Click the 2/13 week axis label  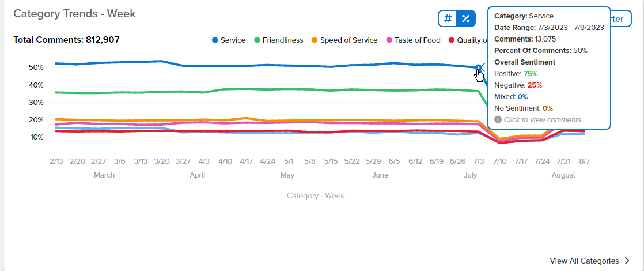coord(56,161)
